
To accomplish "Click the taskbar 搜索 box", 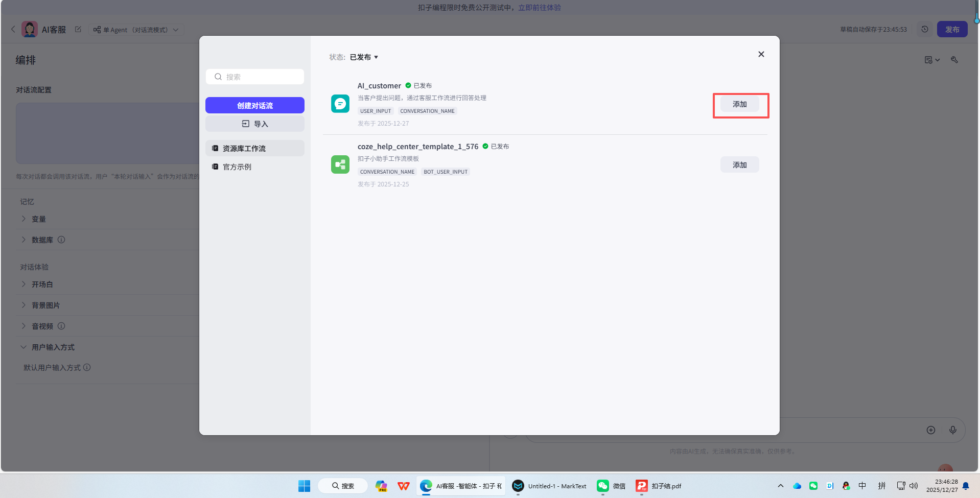I will [x=343, y=486].
